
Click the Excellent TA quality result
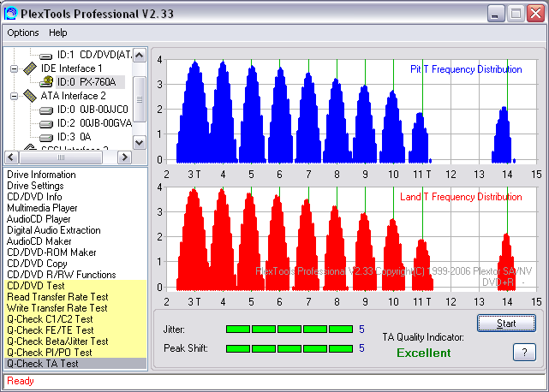pos(424,353)
